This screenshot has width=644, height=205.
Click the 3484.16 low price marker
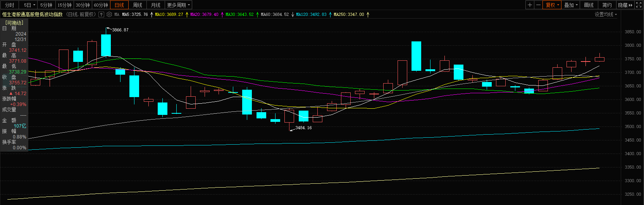pos(303,128)
